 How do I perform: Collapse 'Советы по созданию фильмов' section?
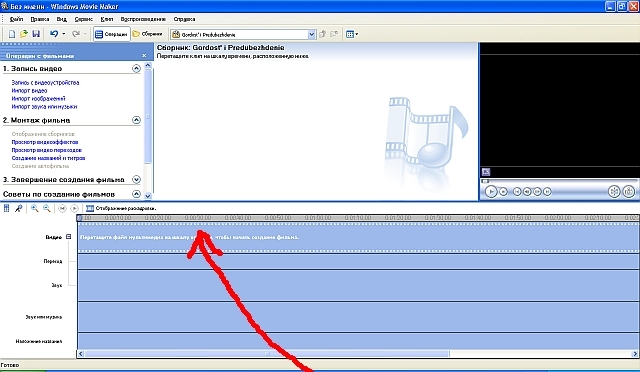136,194
